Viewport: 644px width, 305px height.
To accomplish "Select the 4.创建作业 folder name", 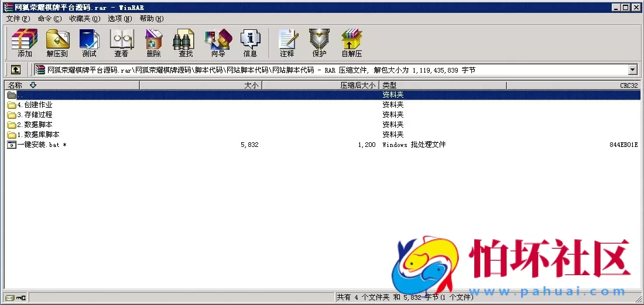I will (35, 105).
